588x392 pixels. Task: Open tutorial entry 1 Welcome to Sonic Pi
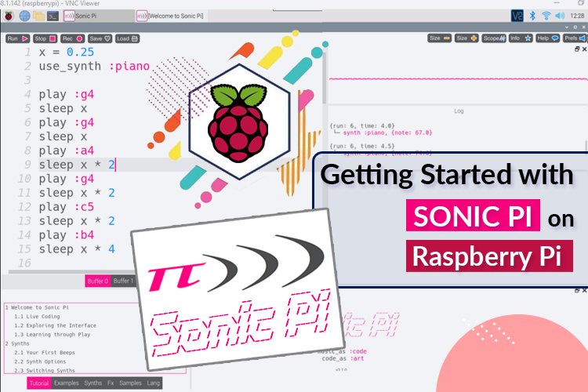(37, 307)
